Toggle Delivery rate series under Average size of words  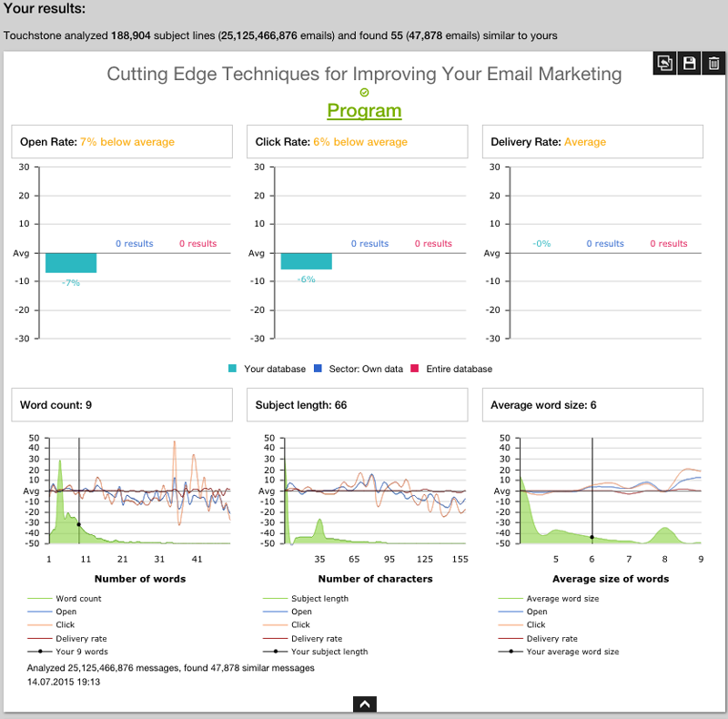click(x=538, y=638)
